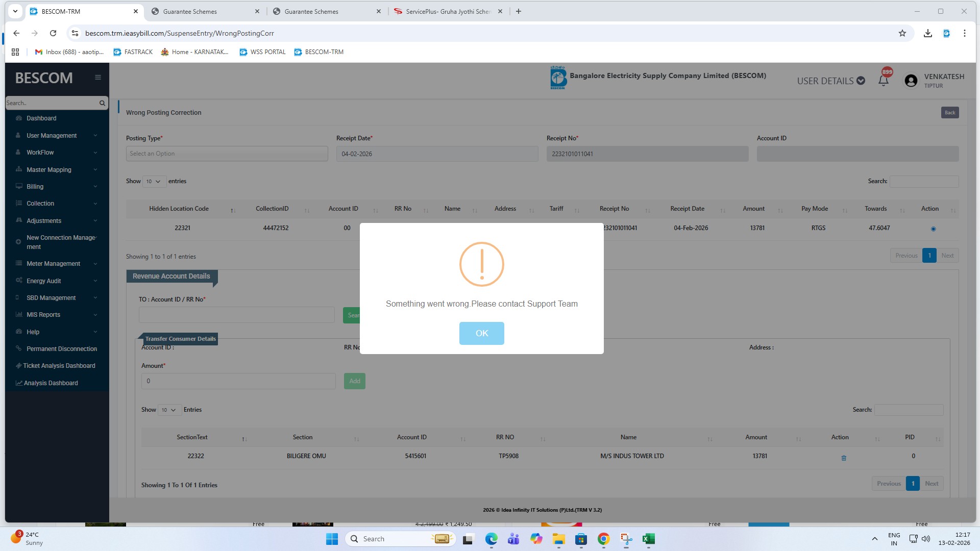Reload the page with the refresh icon
The height and width of the screenshot is (551, 980).
coord(53,33)
